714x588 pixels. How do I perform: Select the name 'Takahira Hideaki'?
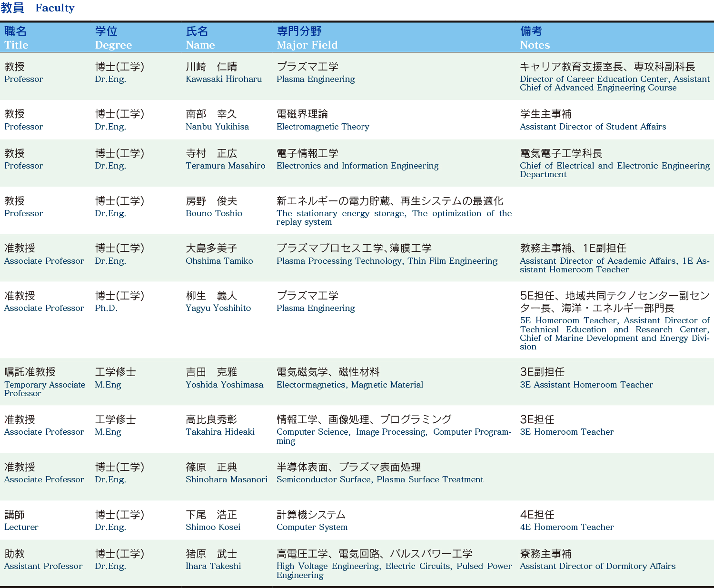pos(220,432)
